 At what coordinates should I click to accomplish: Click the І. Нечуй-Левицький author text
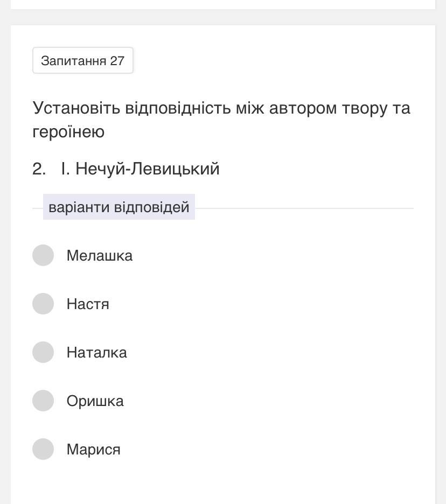(140, 169)
